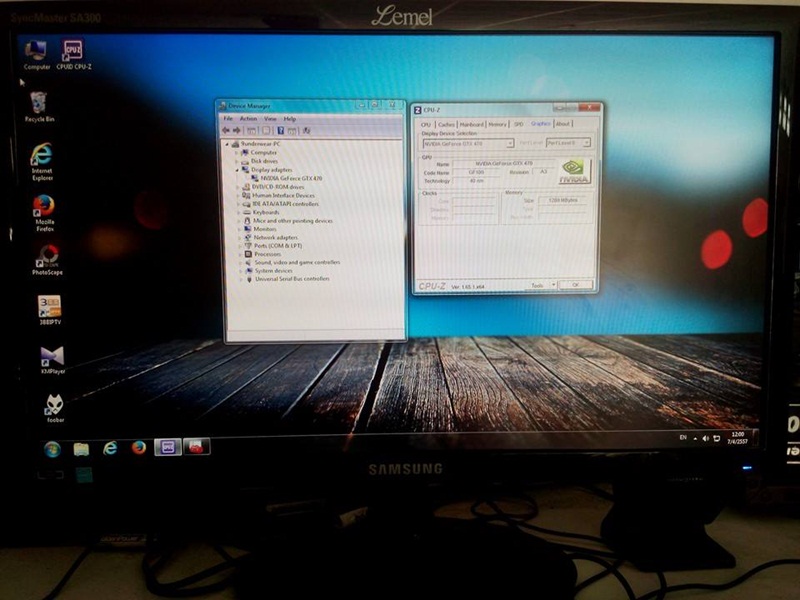
Task: Switch to Device Manager taskbar button
Action: [196, 446]
